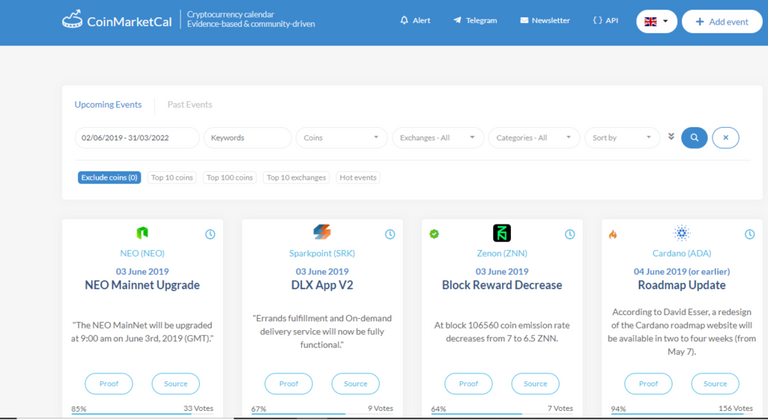Click the NEO coin logo icon

(x=142, y=233)
